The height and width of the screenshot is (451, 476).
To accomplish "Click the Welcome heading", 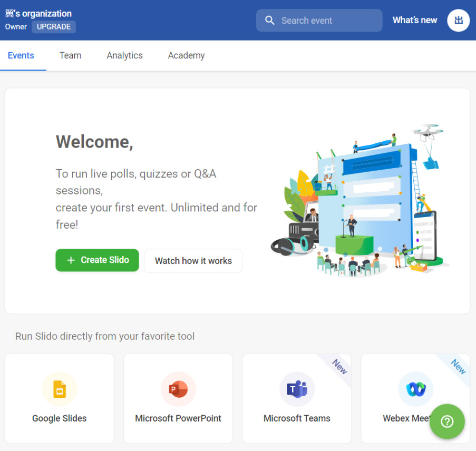I will 94,142.
